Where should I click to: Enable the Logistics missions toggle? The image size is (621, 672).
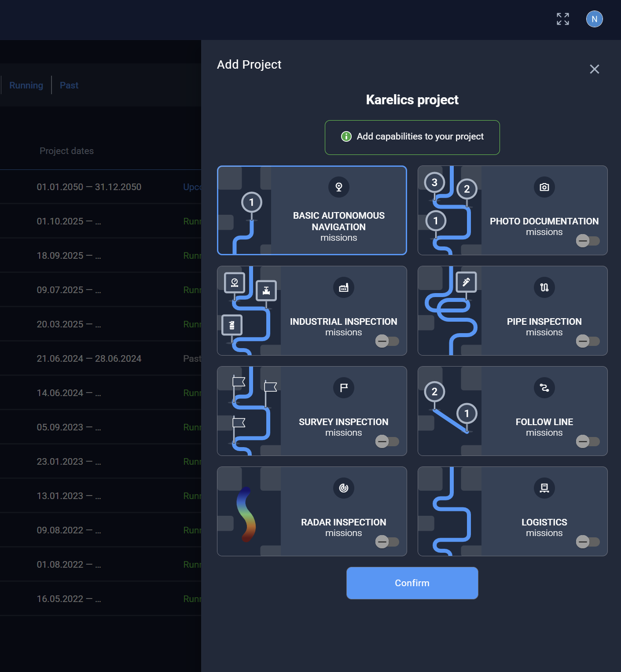pos(588,542)
